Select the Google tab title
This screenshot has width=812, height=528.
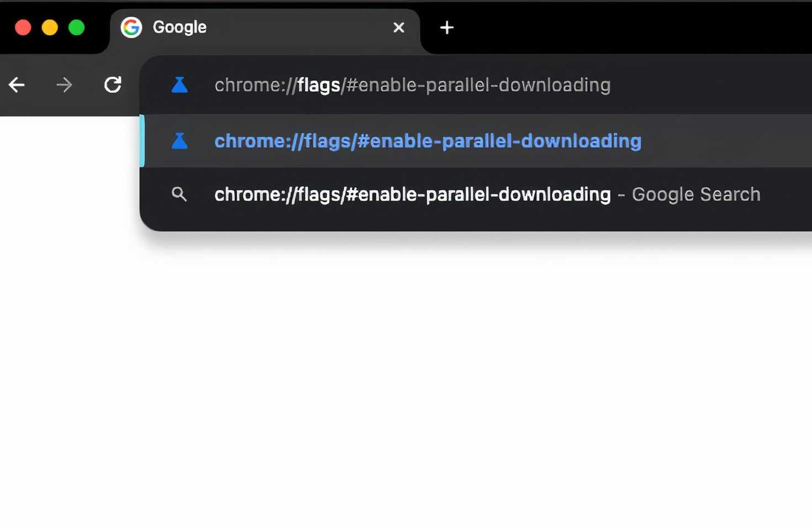coord(180,27)
